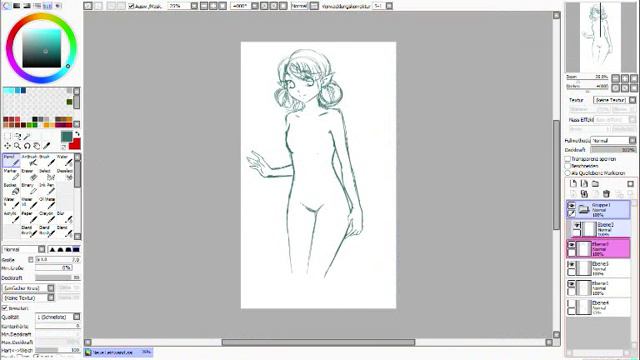The image size is (640, 360).
Task: Select the Marker tool
Action: click(x=11, y=175)
